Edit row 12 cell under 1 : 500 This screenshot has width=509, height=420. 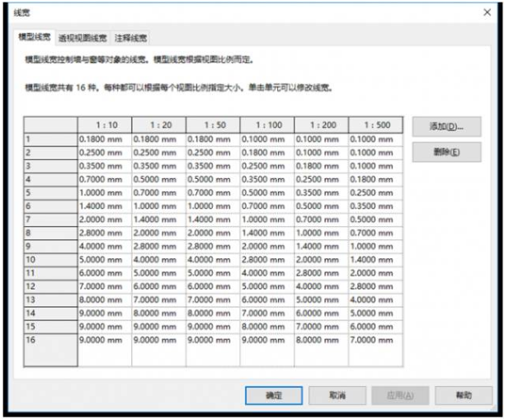point(376,286)
